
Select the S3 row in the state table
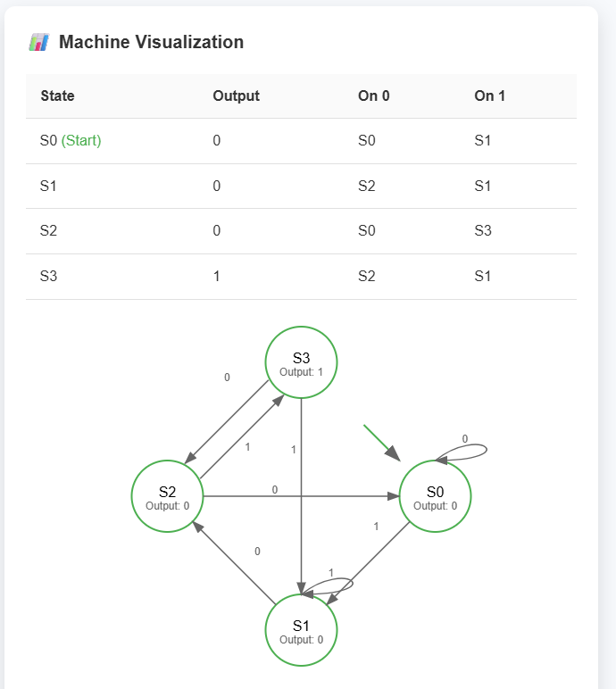pyautogui.click(x=301, y=277)
